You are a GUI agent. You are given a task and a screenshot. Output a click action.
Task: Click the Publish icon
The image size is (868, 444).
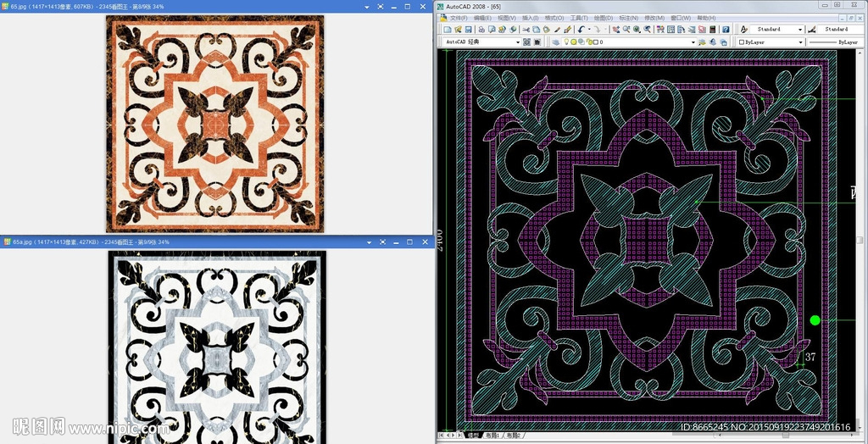(502, 30)
